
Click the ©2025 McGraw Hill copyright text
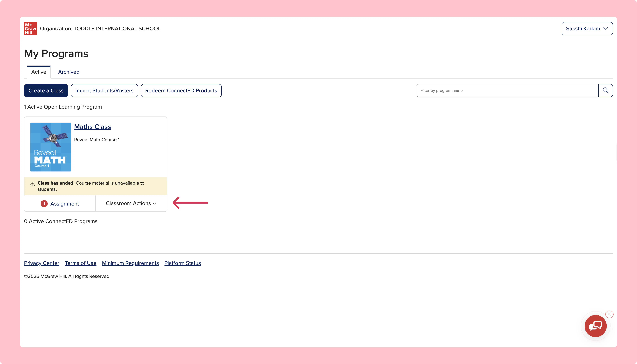tap(66, 276)
